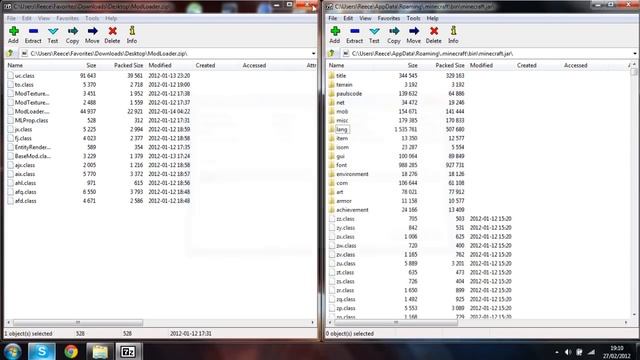
Task: Select MLProp.class file
Action: coord(31,120)
